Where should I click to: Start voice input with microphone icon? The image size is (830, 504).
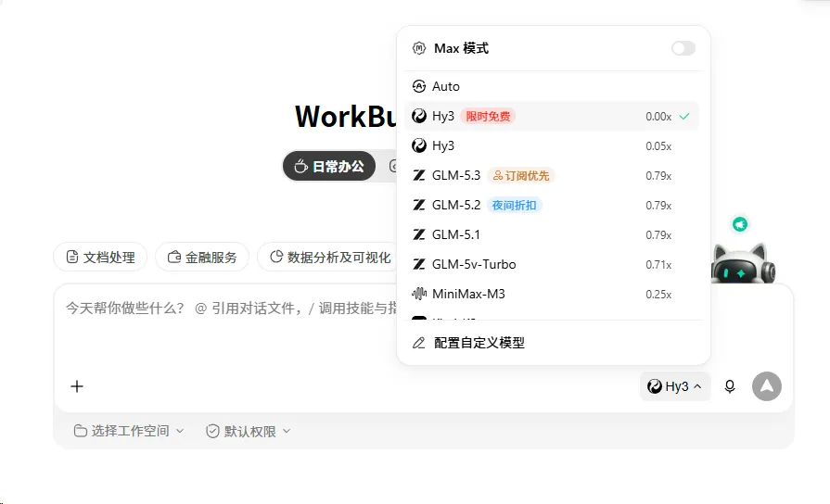pyautogui.click(x=730, y=386)
